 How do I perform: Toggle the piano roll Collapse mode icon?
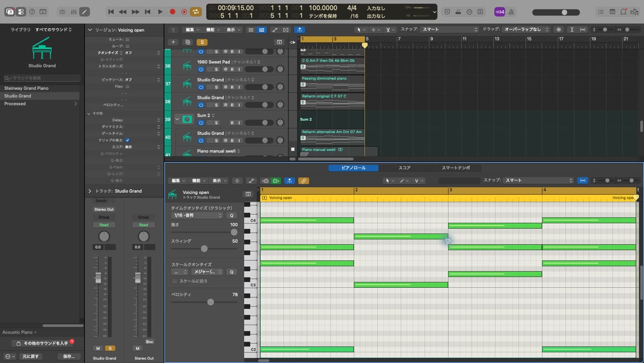click(x=237, y=181)
